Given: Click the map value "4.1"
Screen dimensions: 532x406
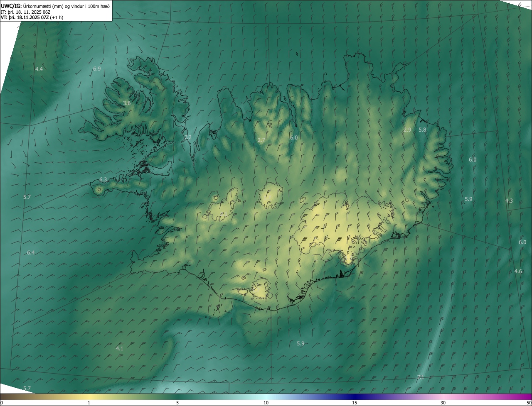Looking at the screenshot, I should (x=119, y=348).
